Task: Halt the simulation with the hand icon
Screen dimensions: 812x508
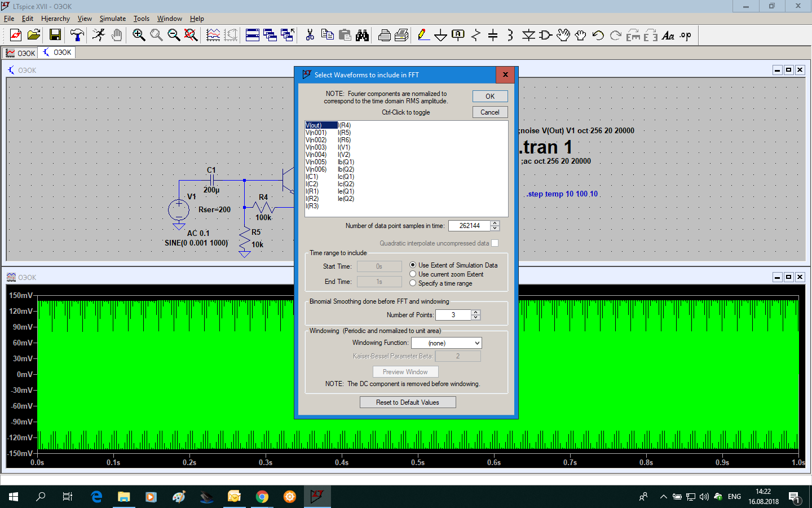Action: tap(116, 35)
